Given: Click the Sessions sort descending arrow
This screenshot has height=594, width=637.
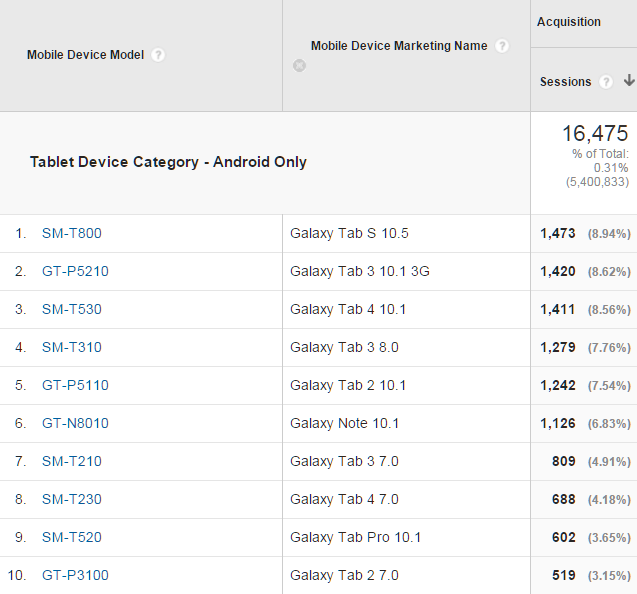Looking at the screenshot, I should 629,80.
